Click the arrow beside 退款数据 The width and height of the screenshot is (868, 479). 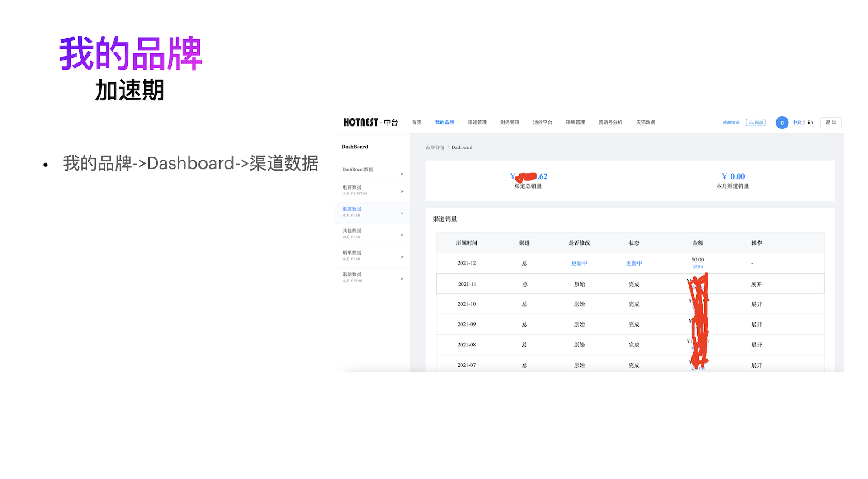[401, 279]
